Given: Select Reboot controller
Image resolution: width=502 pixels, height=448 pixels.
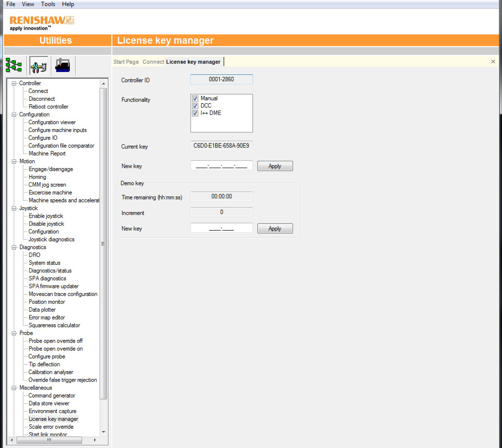Looking at the screenshot, I should coord(49,107).
